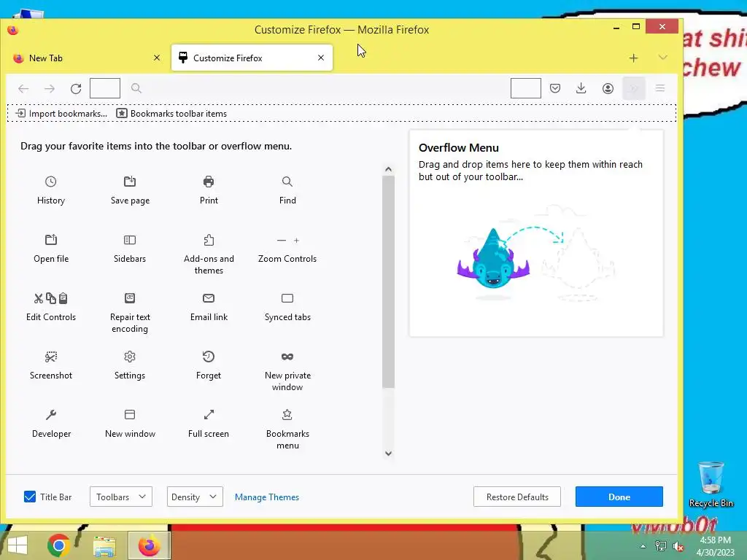747x560 pixels.
Task: Click the Restore Defaults button
Action: (517, 497)
